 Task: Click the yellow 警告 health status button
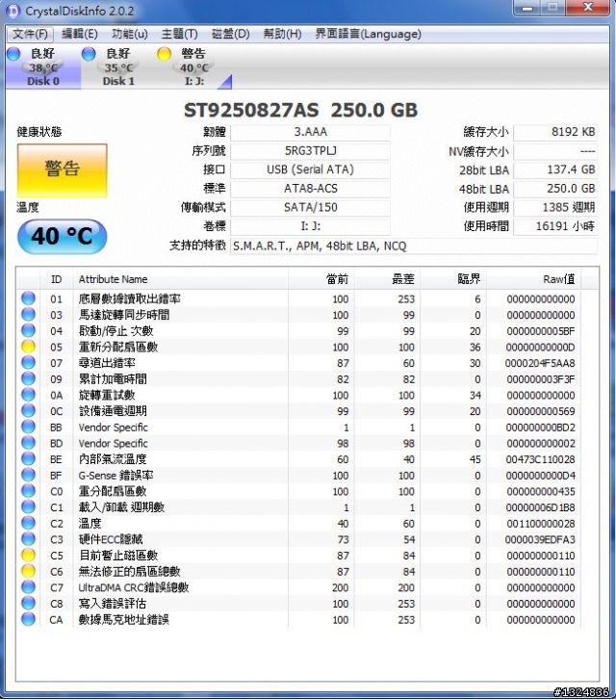click(62, 170)
